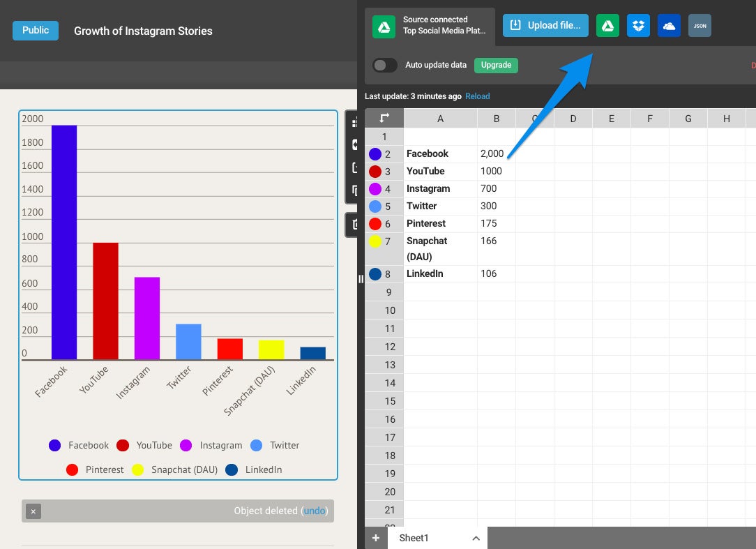Select the Instagram cell in column A

coord(440,188)
